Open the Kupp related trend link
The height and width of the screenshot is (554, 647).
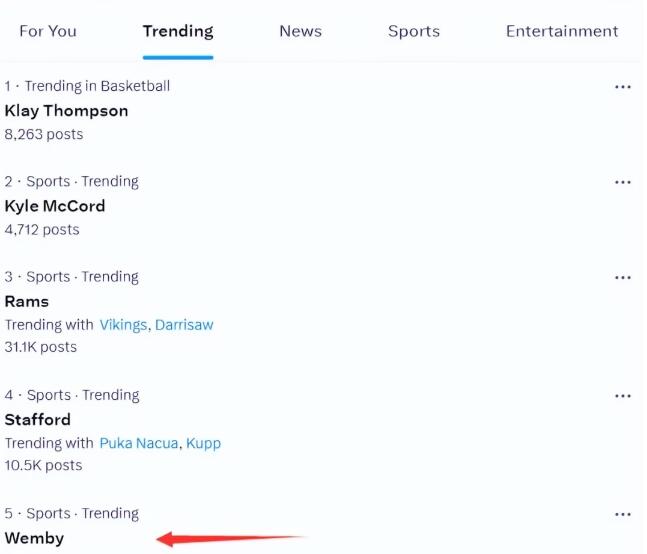pyautogui.click(x=203, y=443)
